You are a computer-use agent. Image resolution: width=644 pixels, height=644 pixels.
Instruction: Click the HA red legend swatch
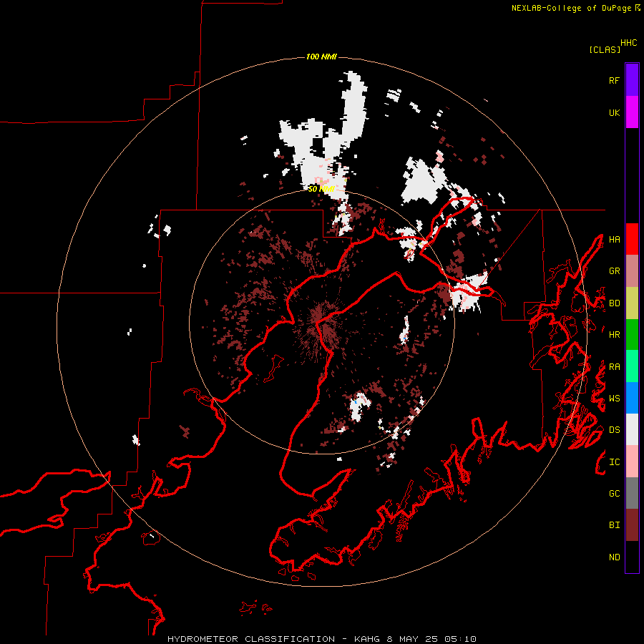click(632, 239)
